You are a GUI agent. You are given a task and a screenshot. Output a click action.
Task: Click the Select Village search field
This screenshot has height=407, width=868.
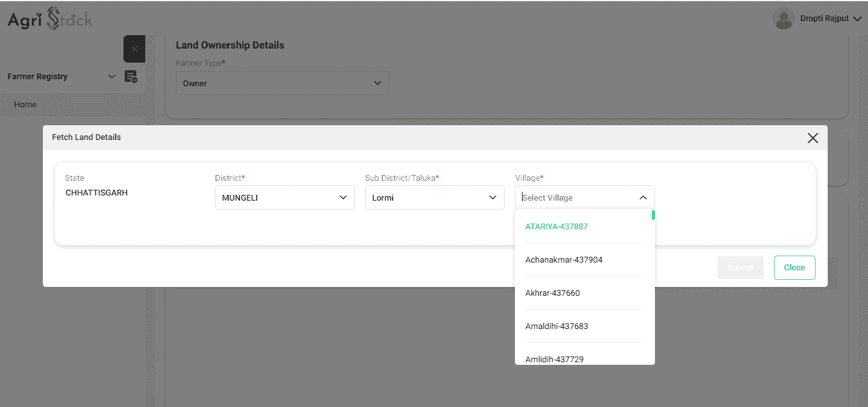[576, 198]
